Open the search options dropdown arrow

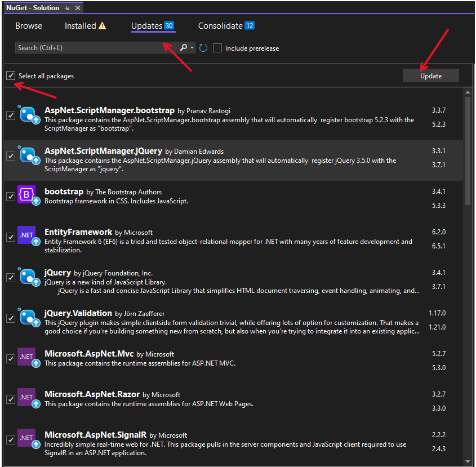[x=192, y=48]
